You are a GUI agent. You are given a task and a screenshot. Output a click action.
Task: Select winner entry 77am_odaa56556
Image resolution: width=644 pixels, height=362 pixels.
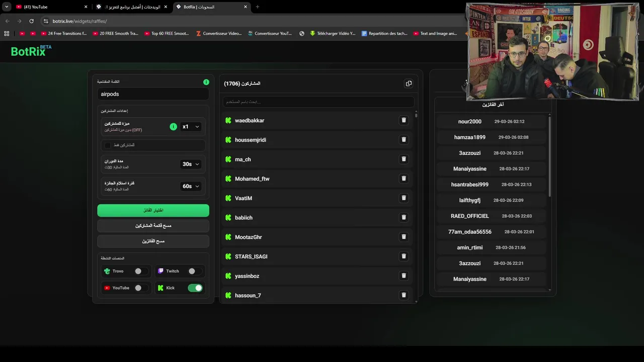click(491, 232)
